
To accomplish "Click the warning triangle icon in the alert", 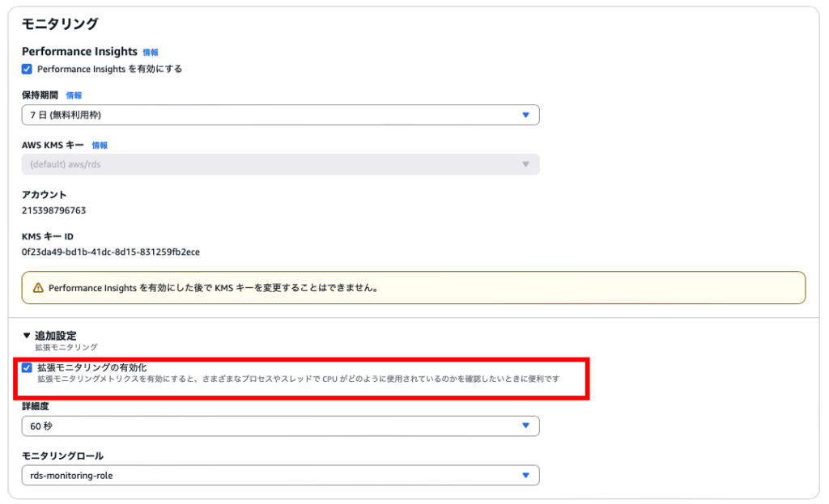I will [x=38, y=288].
